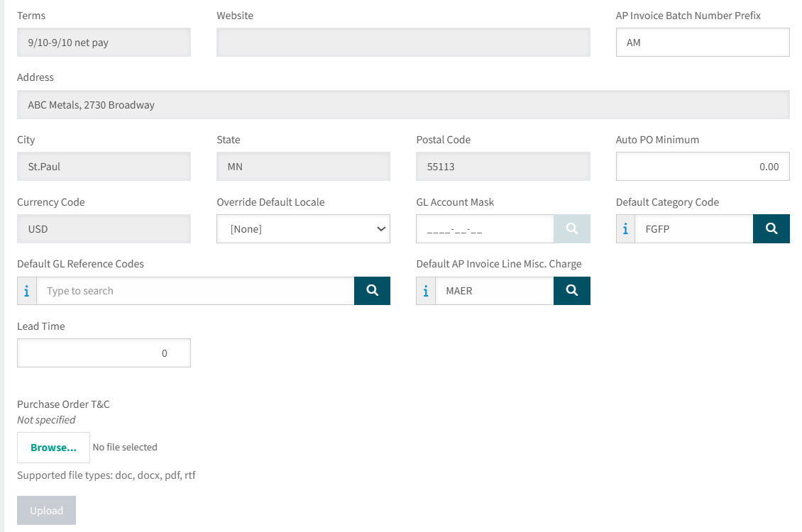Screen dimensions: 802x532
Task: Click the GL Account Mask text field
Action: tap(484, 229)
